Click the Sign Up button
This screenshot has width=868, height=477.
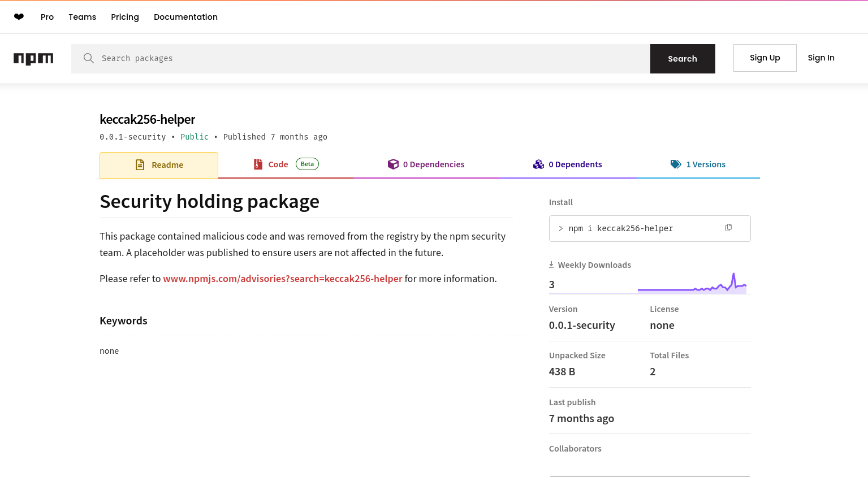click(x=765, y=58)
